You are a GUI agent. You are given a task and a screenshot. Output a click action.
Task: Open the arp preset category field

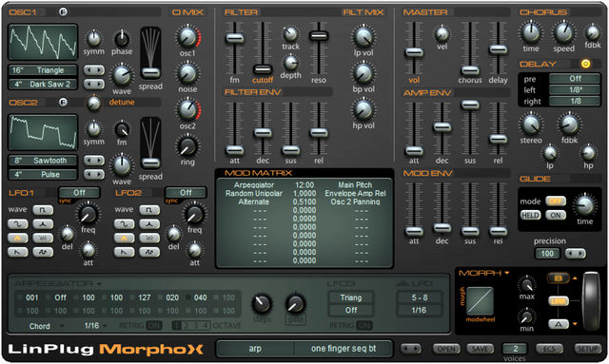click(x=255, y=349)
